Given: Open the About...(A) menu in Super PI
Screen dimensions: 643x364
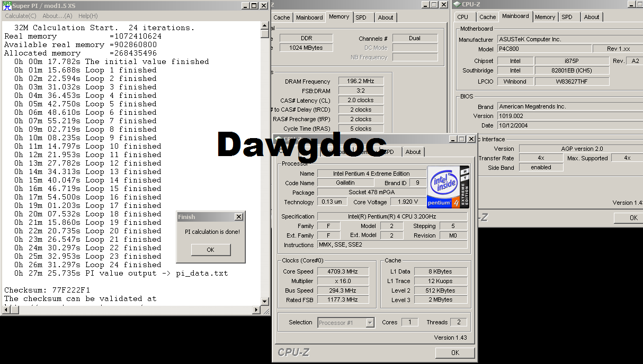Looking at the screenshot, I should pyautogui.click(x=57, y=16).
